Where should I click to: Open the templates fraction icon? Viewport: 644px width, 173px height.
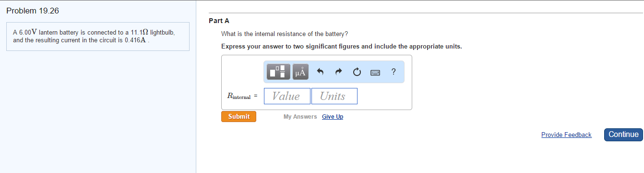[278, 72]
